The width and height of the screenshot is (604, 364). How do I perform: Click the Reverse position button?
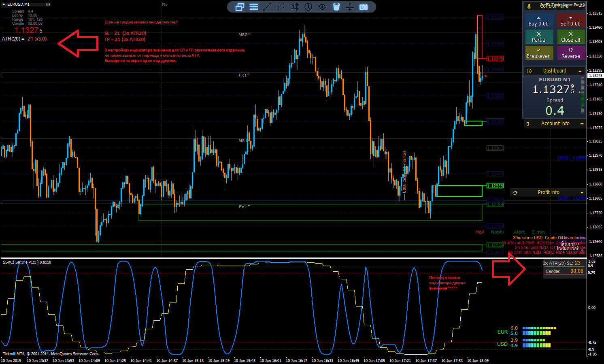571,53
